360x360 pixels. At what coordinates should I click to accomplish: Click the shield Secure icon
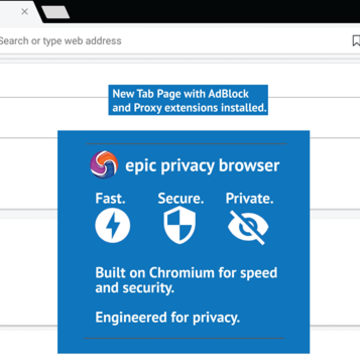(x=180, y=225)
